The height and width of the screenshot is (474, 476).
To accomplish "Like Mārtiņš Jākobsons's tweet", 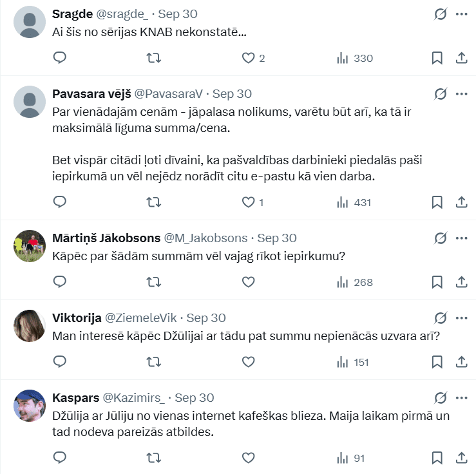I will (249, 282).
